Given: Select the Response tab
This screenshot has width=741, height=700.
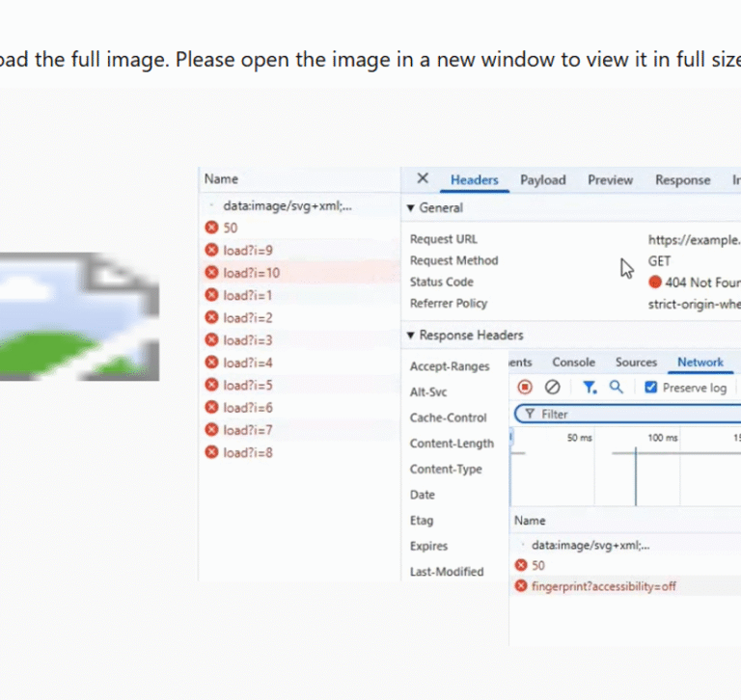Looking at the screenshot, I should pos(682,180).
